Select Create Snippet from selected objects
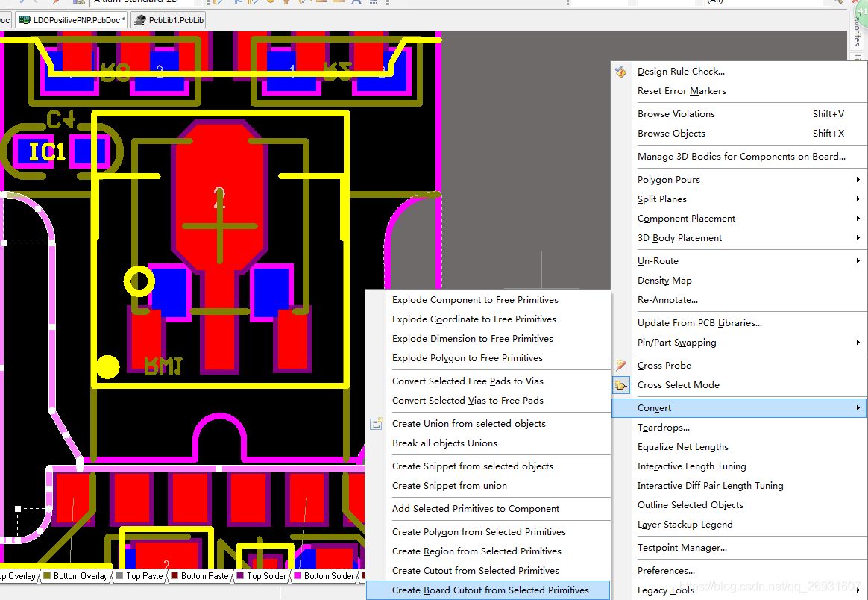Image resolution: width=868 pixels, height=600 pixels. click(x=488, y=466)
